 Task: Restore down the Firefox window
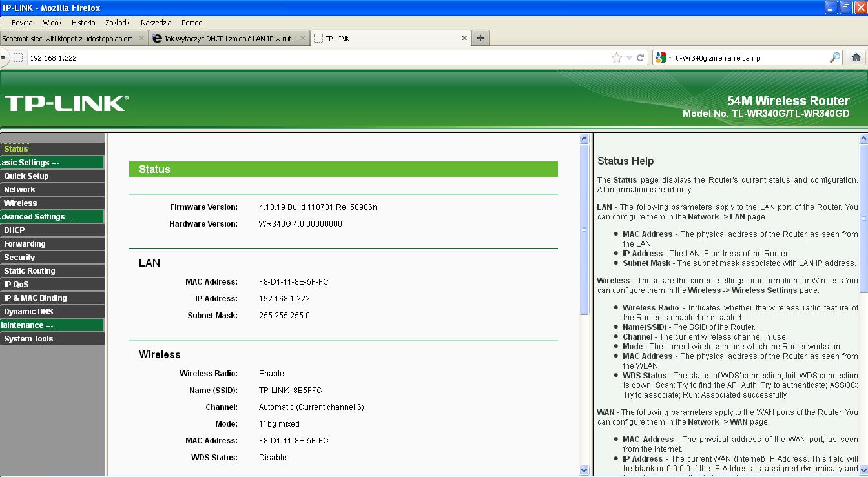(x=846, y=7)
